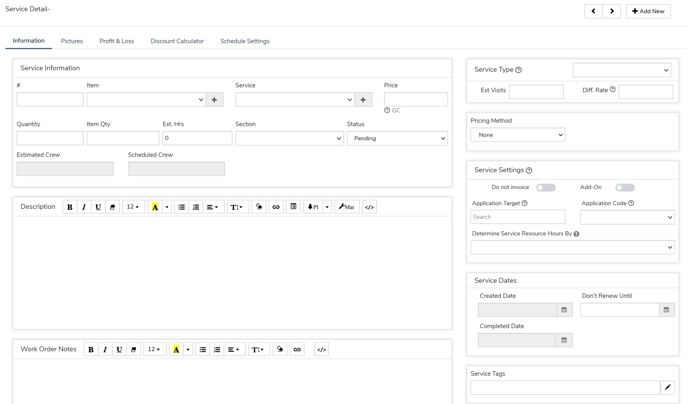Italicize text in Work Order Notes toolbar
Viewport: 688px width, 404px height.
[105, 350]
